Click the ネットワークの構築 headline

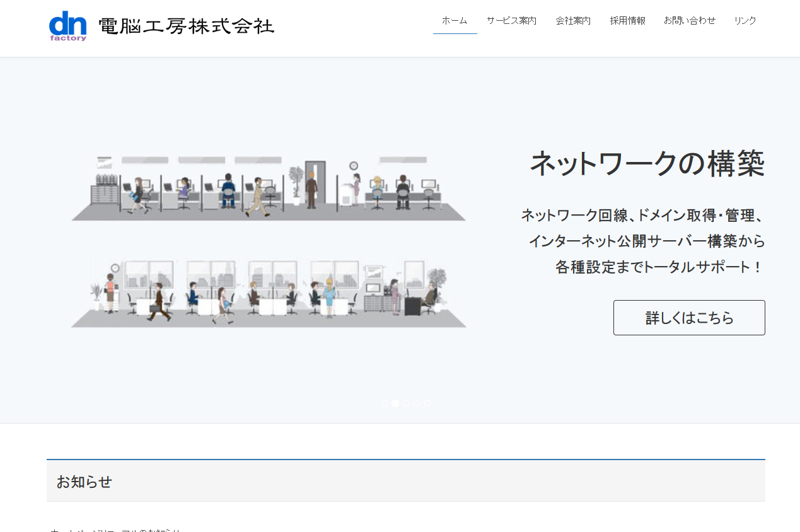coord(647,163)
